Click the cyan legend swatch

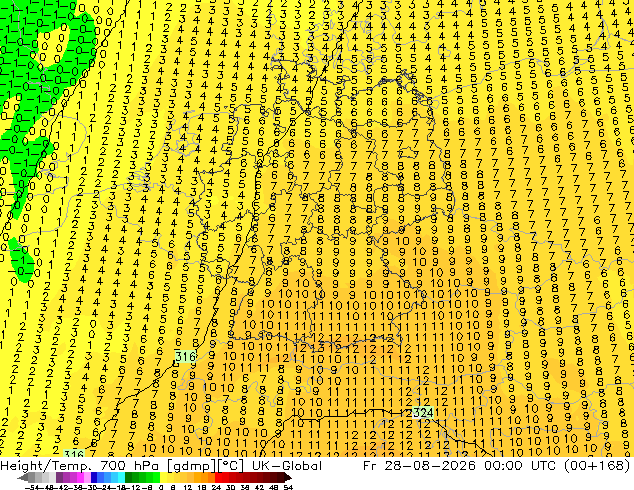coord(121,478)
